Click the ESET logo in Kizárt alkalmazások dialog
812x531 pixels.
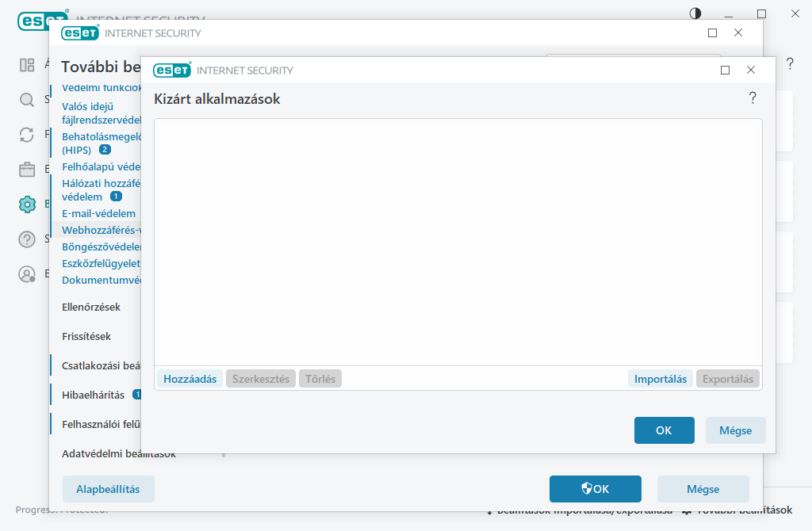coord(172,70)
